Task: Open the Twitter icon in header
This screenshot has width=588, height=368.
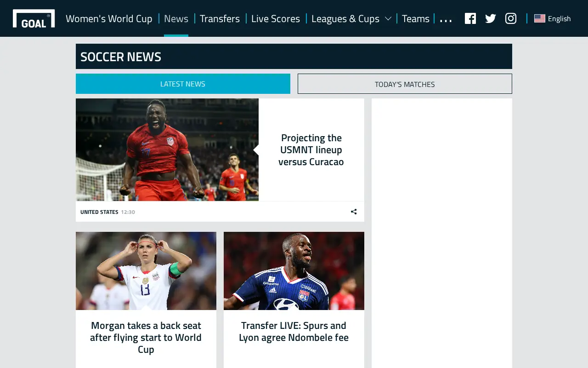Action: pos(491,18)
